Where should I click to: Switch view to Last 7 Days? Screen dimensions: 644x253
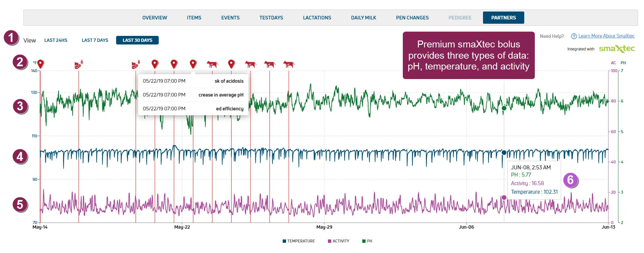click(95, 40)
